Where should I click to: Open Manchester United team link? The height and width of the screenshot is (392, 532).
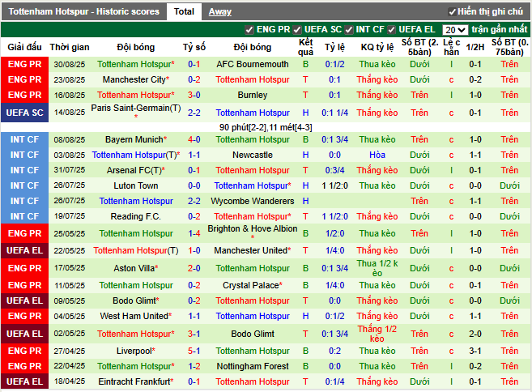[x=251, y=250]
